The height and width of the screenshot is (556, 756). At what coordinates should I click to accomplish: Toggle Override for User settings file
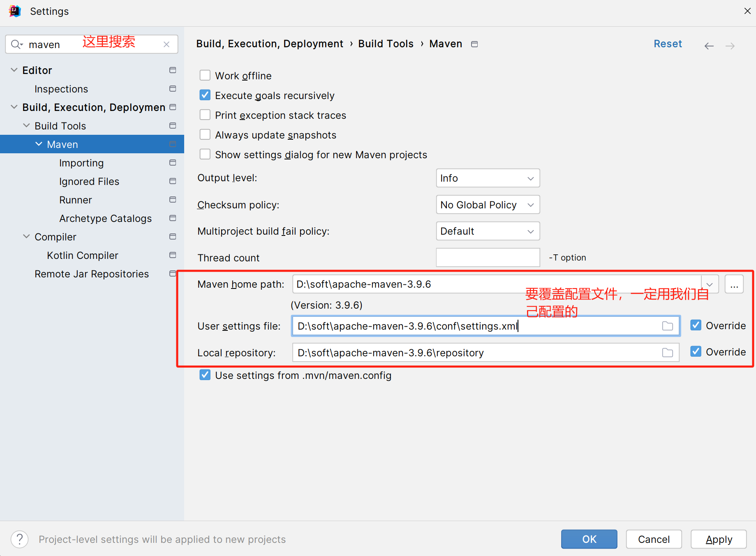pos(696,325)
